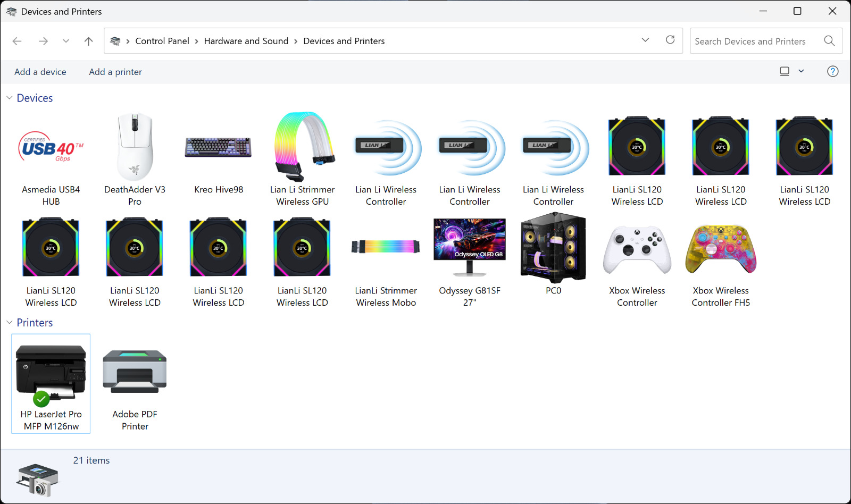851x504 pixels.
Task: Open Help with the question mark icon
Action: (x=833, y=71)
